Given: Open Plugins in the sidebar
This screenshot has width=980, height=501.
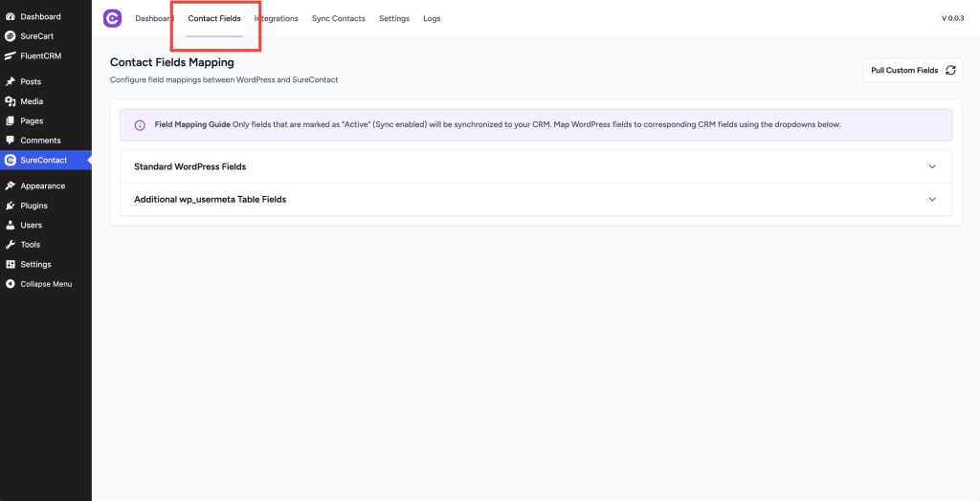Looking at the screenshot, I should pyautogui.click(x=46, y=206).
